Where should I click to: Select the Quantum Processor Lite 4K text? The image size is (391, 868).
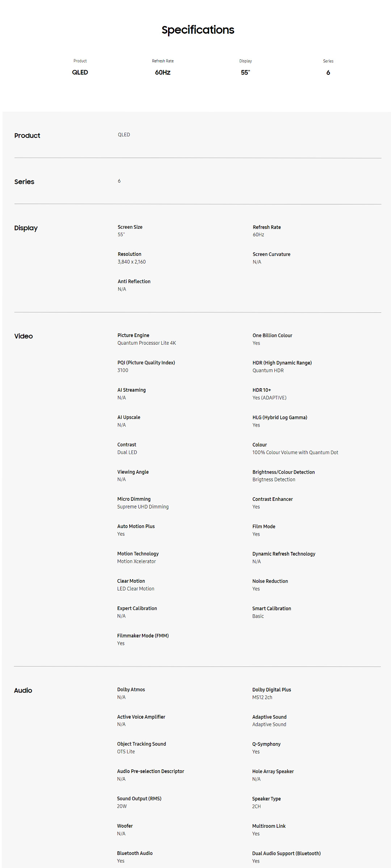pos(147,343)
